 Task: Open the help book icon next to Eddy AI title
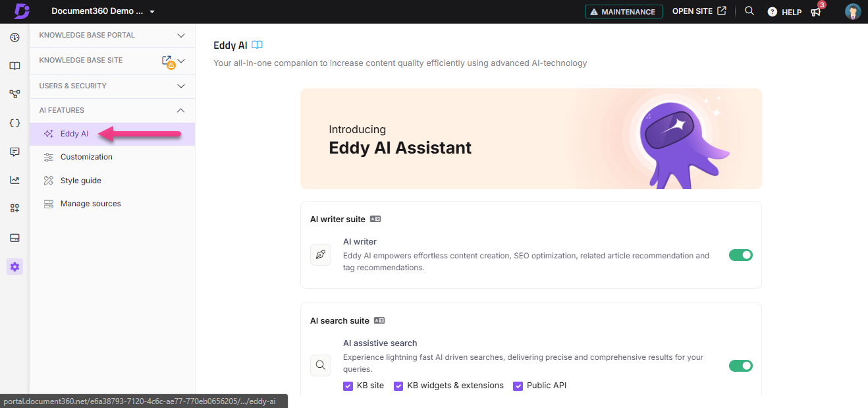pyautogui.click(x=258, y=45)
